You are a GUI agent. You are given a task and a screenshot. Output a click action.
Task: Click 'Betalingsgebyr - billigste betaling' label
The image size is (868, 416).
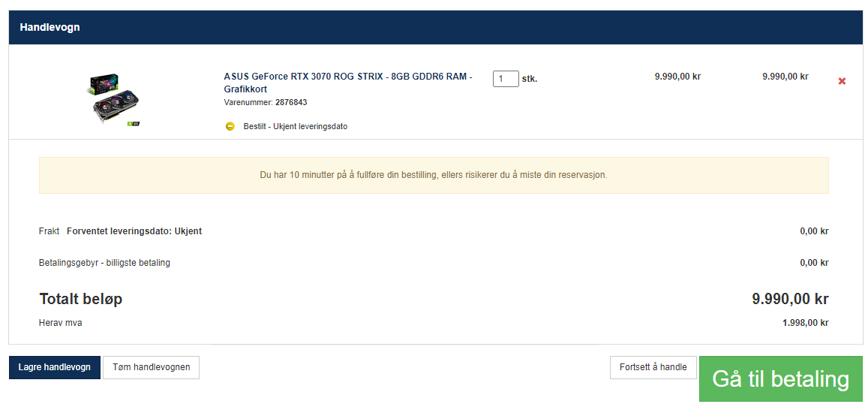[x=104, y=263]
